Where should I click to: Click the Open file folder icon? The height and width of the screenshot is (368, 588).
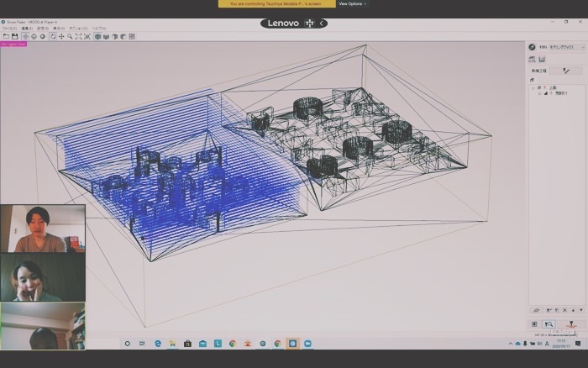(x=7, y=36)
